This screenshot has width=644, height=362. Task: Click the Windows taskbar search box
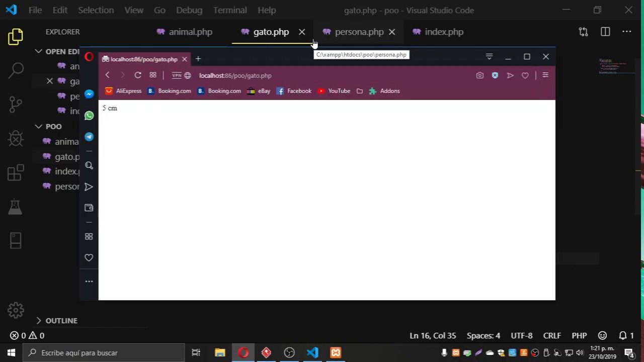[x=104, y=353]
